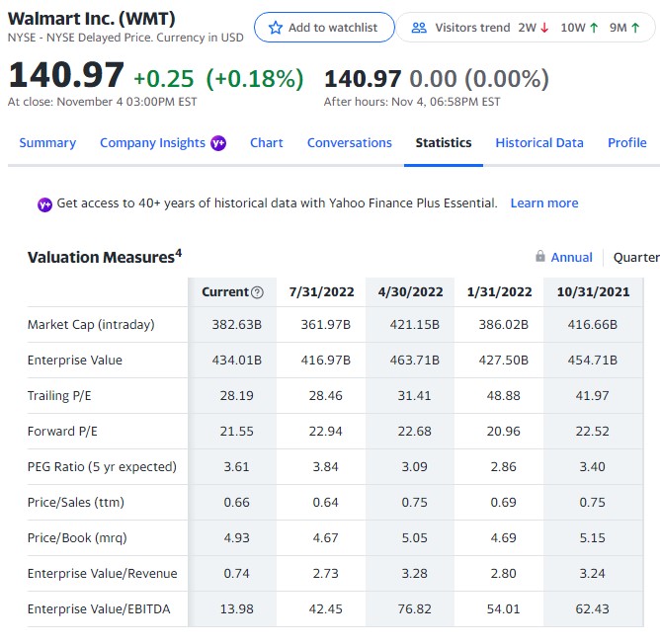Click the 361.97B market cap cell
This screenshot has width=660, height=644.
click(x=325, y=325)
